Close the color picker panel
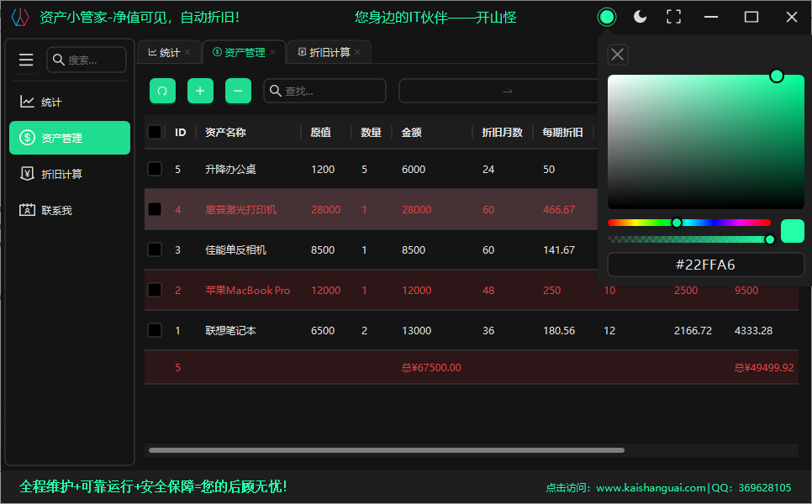 click(617, 55)
